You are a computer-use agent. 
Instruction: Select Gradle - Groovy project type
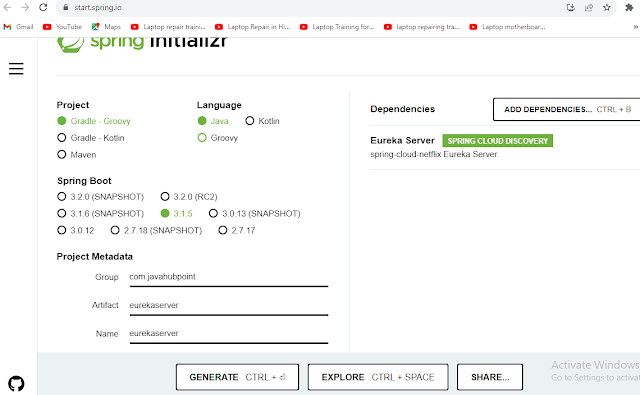pyautogui.click(x=94, y=121)
